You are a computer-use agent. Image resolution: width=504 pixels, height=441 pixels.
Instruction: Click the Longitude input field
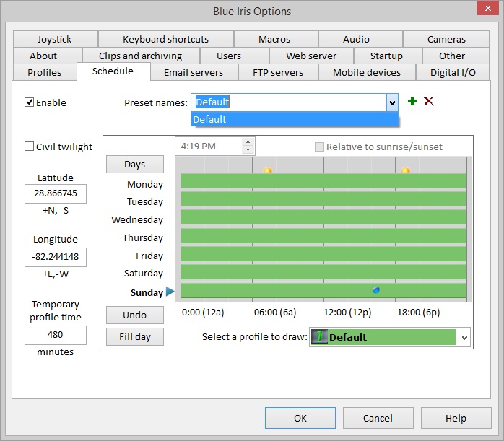pos(56,257)
